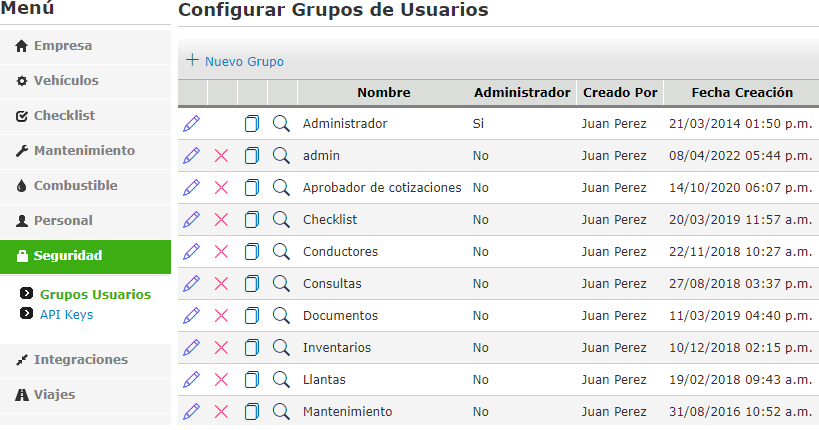This screenshot has width=819, height=430.
Task: Edit Aprobador de cotizaciones group
Action: 192,188
